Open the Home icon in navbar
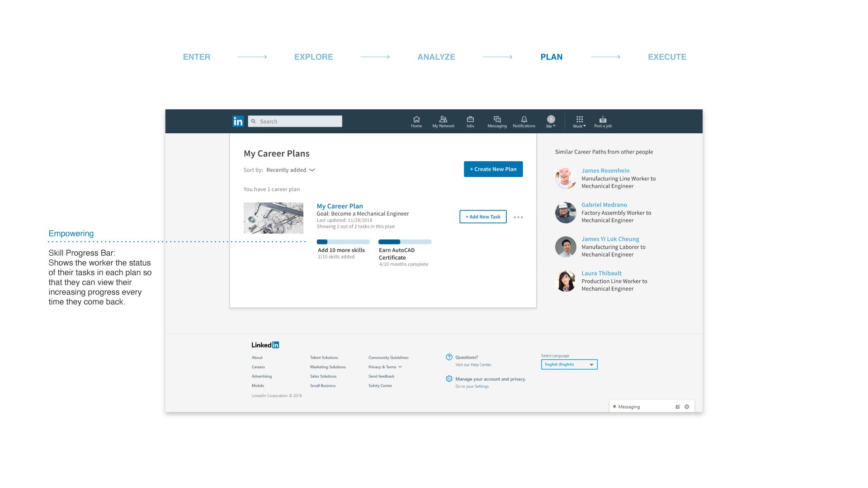 point(416,120)
